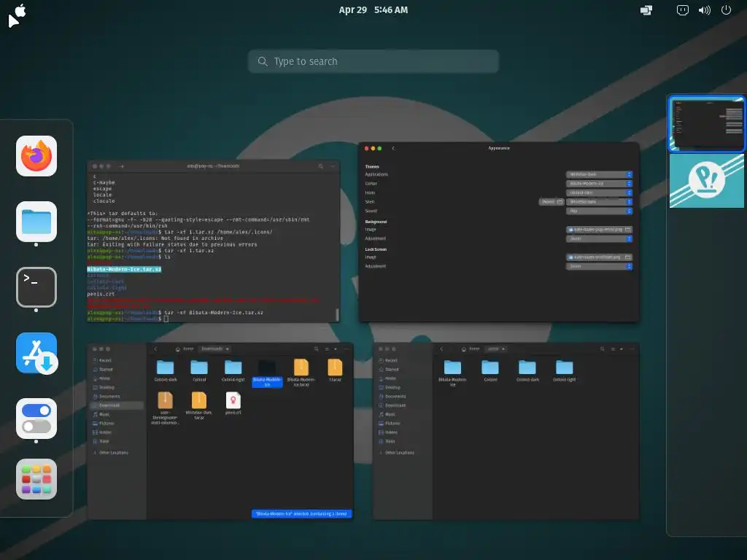
Task: Toggle list view in the Downloads Files window
Action: click(x=327, y=349)
